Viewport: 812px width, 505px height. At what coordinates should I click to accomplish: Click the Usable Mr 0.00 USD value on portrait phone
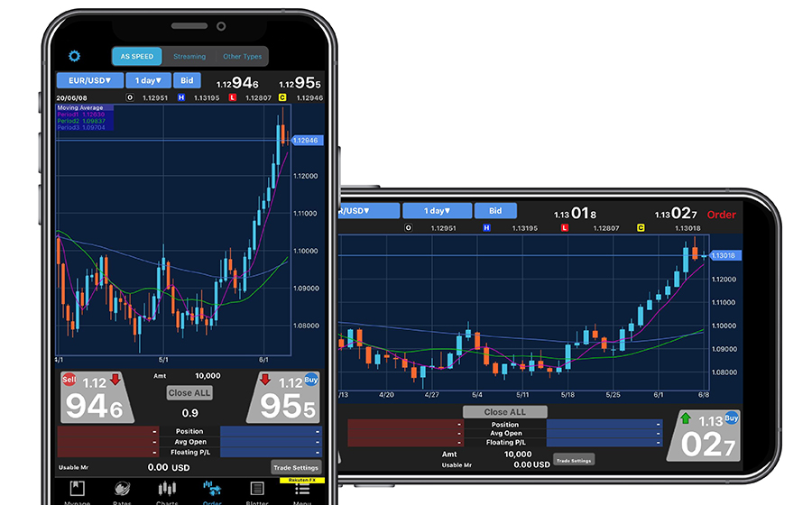[169, 467]
